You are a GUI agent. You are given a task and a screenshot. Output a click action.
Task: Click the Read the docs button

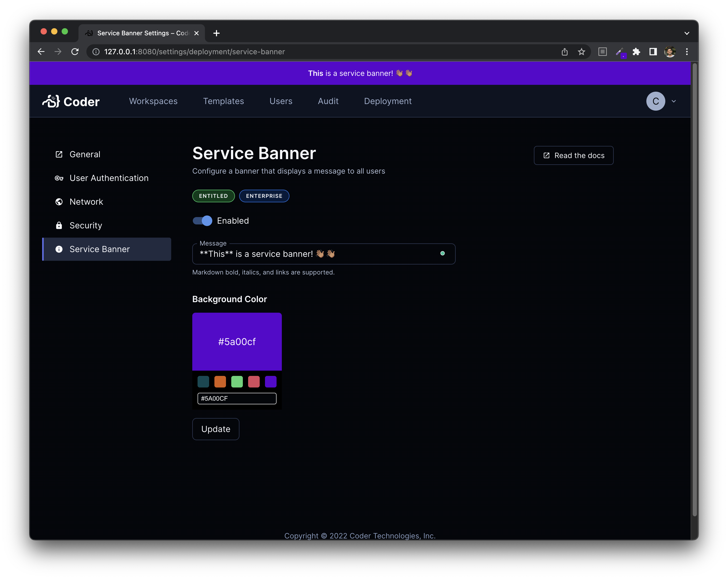[573, 156]
